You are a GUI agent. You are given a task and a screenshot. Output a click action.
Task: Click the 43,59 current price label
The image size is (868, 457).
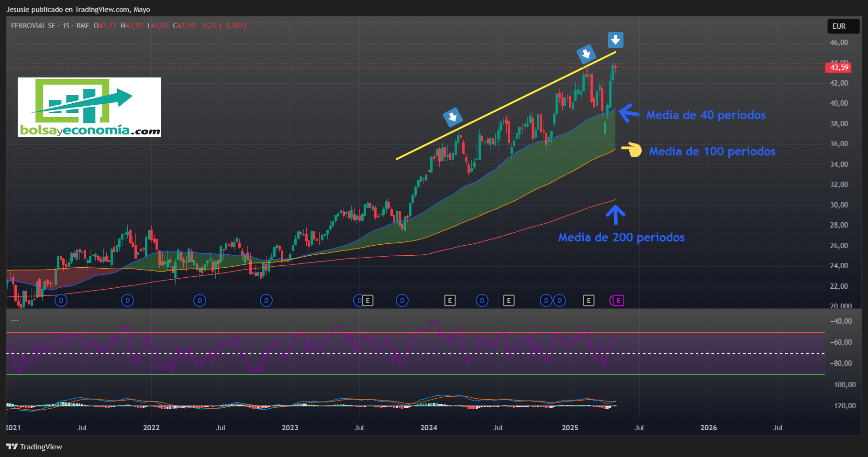point(839,67)
